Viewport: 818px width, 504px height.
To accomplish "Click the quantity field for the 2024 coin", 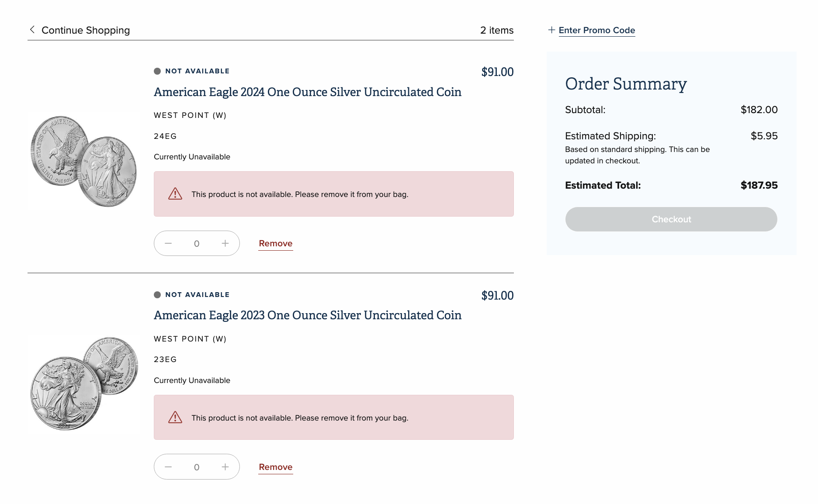I will point(197,243).
